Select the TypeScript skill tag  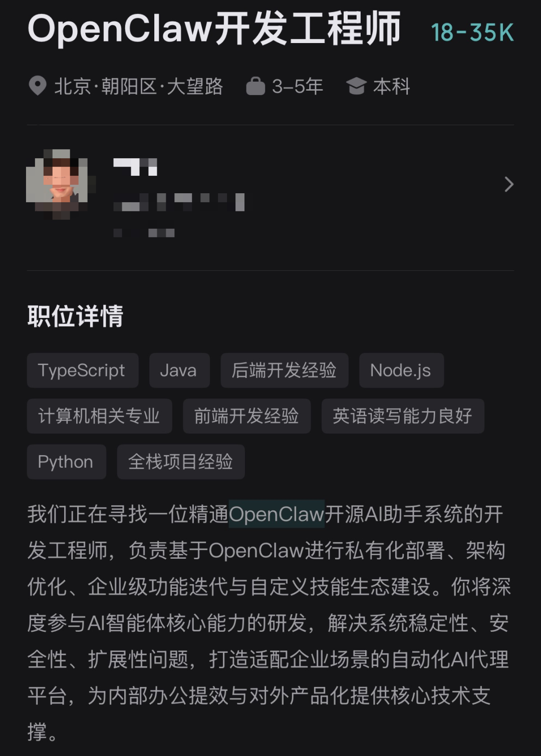83,370
